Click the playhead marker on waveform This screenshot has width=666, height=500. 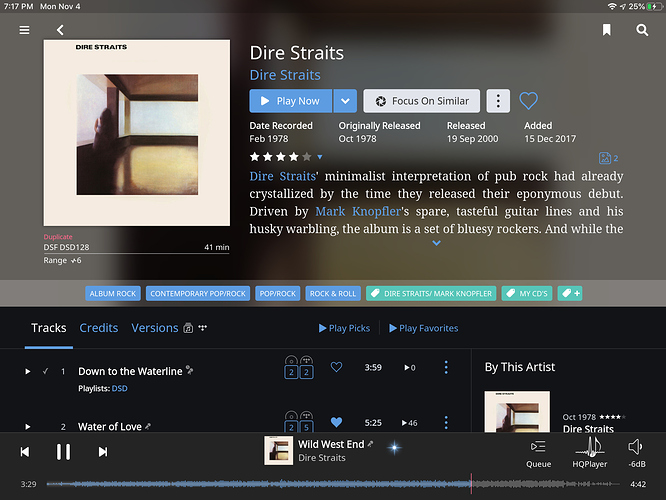pyautogui.click(x=471, y=484)
